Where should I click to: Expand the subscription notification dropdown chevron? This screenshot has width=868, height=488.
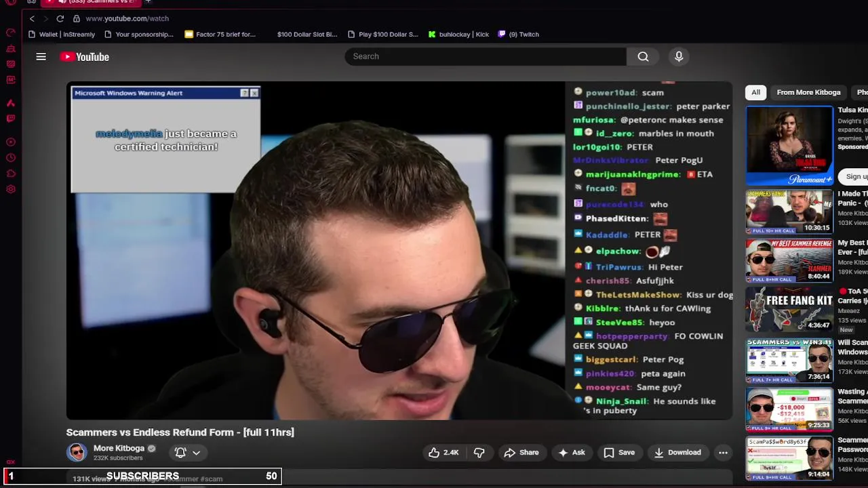(196, 453)
